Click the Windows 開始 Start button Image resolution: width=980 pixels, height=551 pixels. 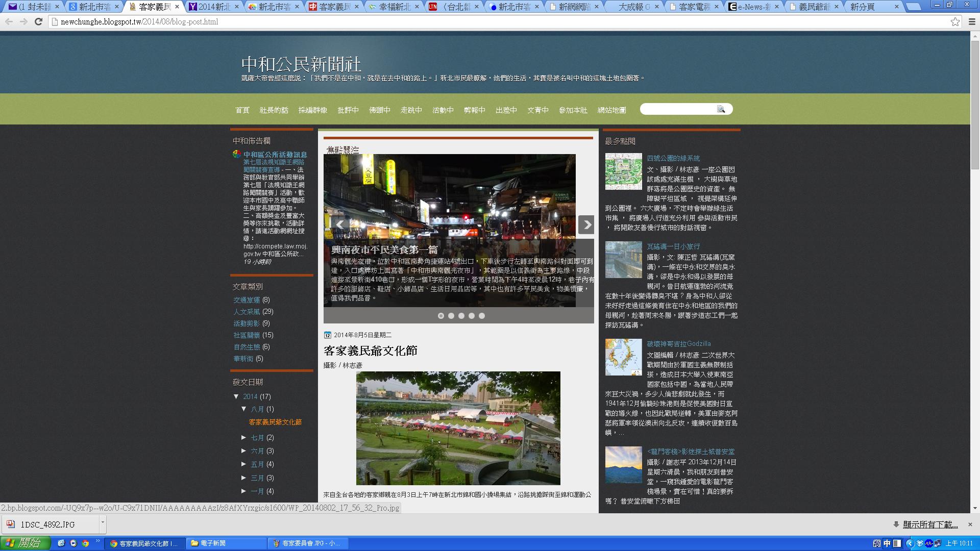(25, 543)
